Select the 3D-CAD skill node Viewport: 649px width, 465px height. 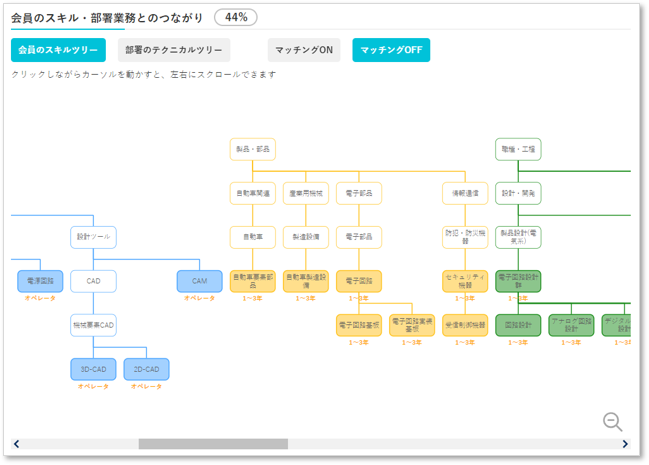pyautogui.click(x=93, y=369)
